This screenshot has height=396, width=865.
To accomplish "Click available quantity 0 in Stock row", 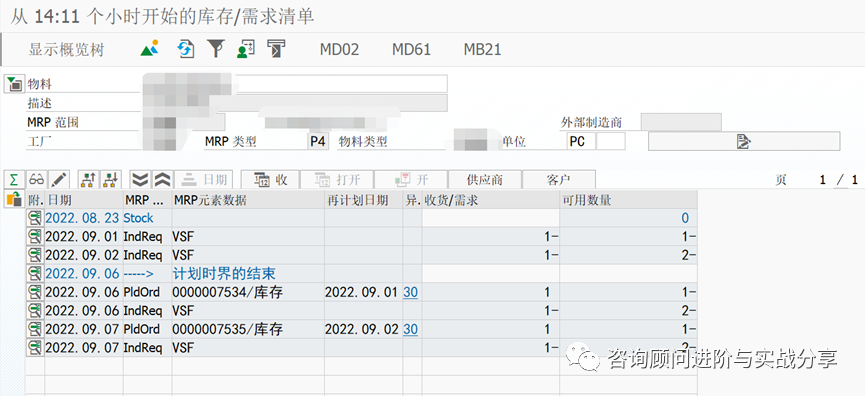I will tap(628, 218).
